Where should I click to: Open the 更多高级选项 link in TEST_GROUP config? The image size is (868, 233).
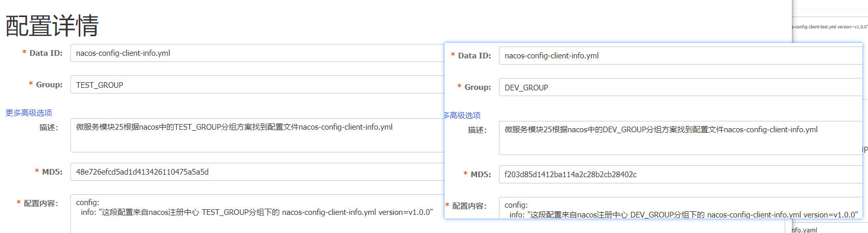click(x=29, y=113)
